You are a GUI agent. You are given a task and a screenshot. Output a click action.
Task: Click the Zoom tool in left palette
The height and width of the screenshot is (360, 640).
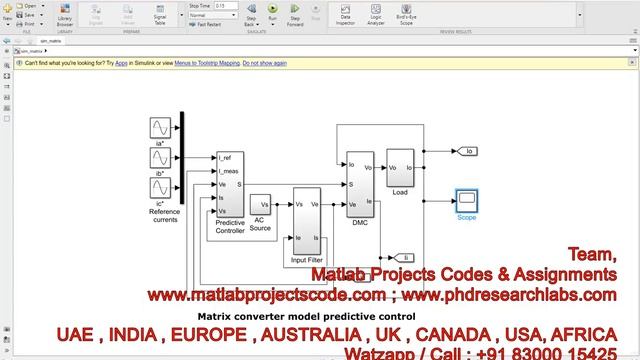pos(7,65)
